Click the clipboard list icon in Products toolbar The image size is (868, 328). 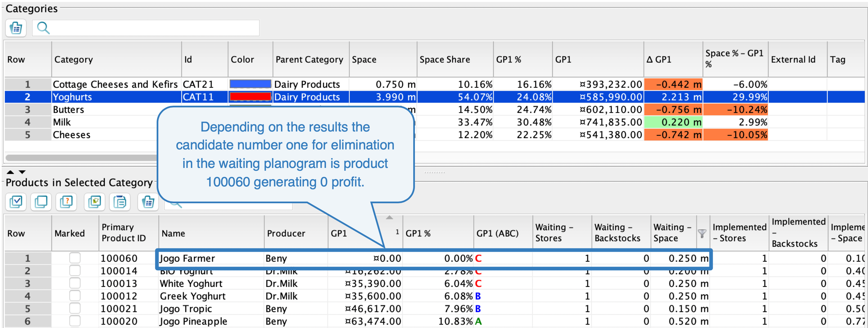(x=120, y=202)
